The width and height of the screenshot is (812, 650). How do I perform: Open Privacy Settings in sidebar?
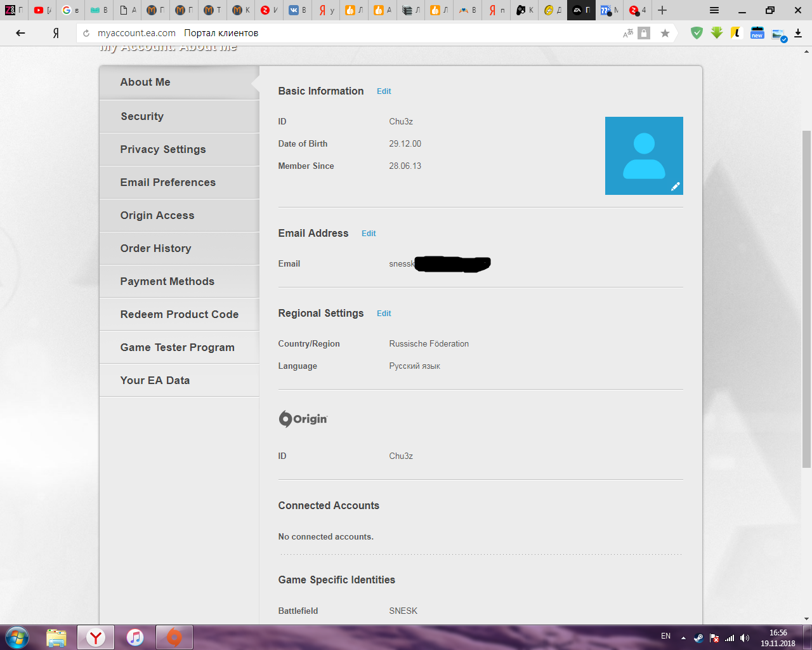click(x=179, y=149)
